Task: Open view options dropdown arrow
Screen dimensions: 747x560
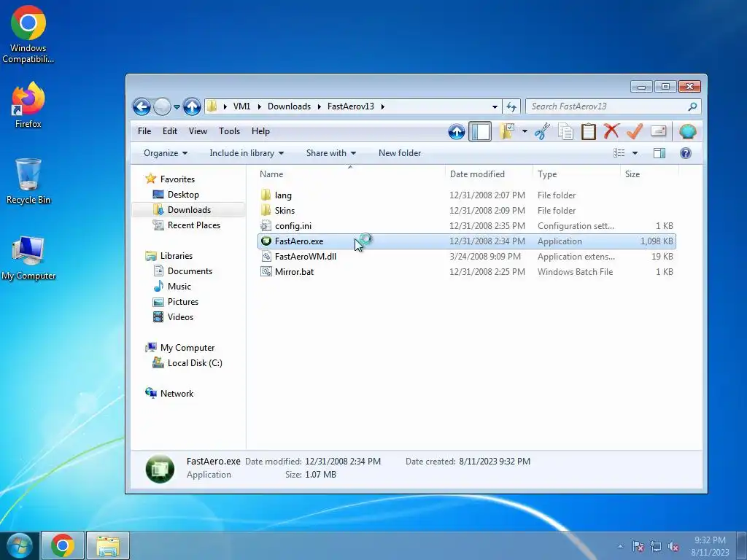Action: 635,153
